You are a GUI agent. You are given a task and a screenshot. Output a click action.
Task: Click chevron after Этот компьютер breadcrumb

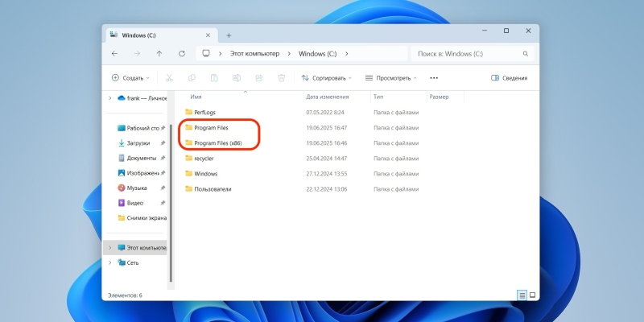289,54
